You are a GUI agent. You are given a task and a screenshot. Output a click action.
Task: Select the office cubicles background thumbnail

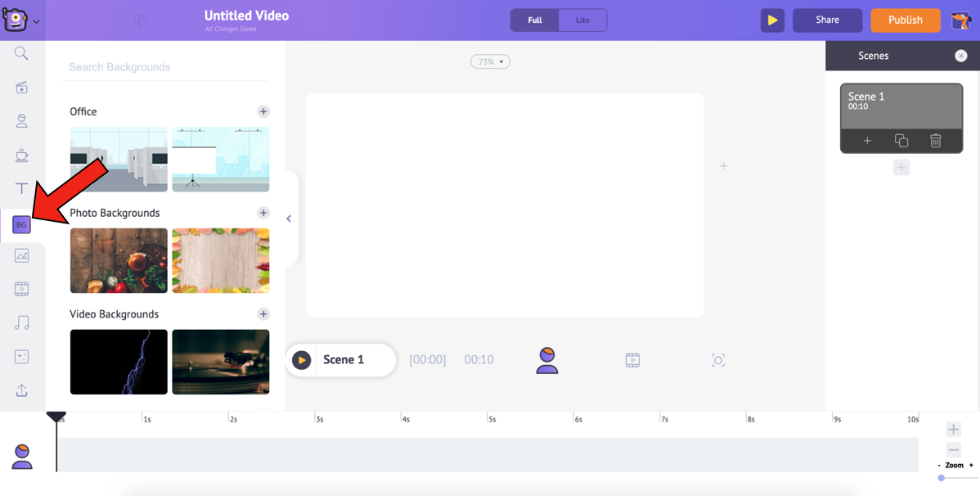[119, 160]
